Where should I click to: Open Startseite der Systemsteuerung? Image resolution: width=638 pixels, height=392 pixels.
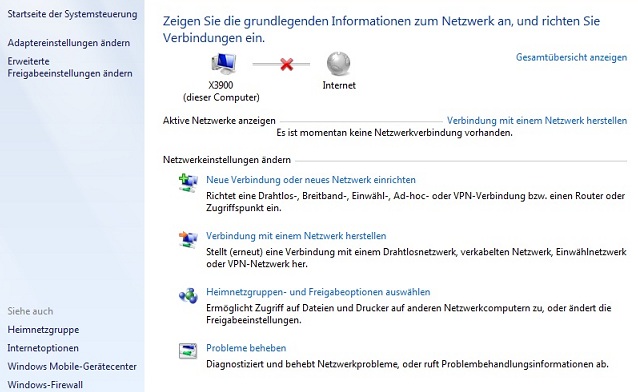[x=72, y=14]
